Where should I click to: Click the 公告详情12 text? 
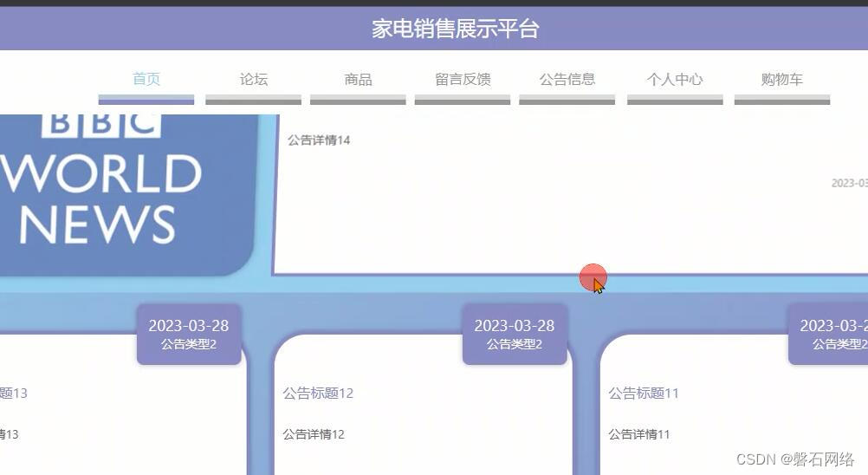click(314, 434)
